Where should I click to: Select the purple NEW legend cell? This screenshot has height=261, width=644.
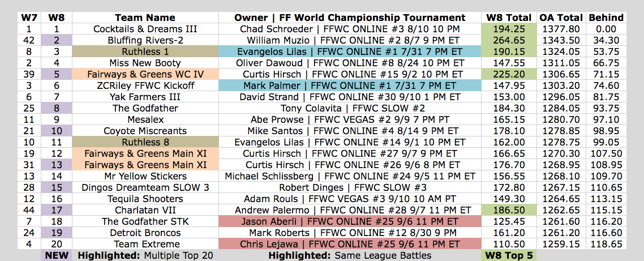click(x=56, y=255)
